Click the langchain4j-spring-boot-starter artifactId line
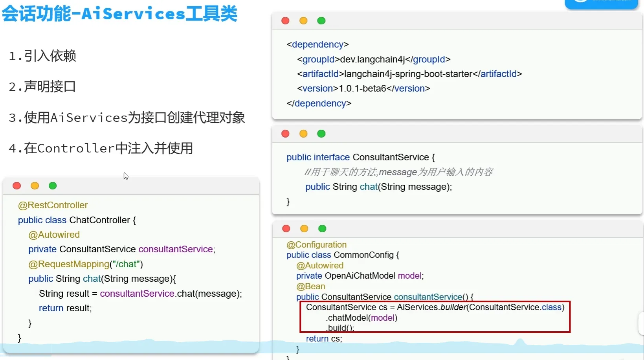The width and height of the screenshot is (644, 360). click(x=409, y=74)
